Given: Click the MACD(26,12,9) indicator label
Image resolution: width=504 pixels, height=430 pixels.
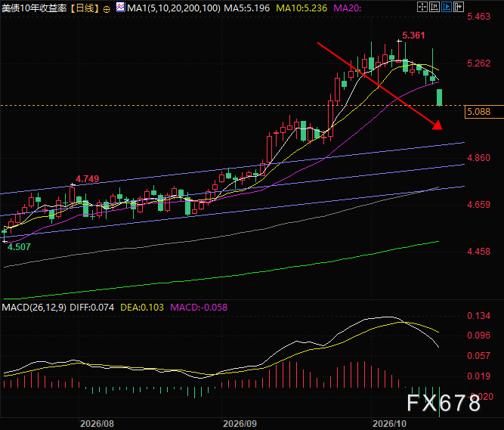Looking at the screenshot, I should pyautogui.click(x=34, y=308).
